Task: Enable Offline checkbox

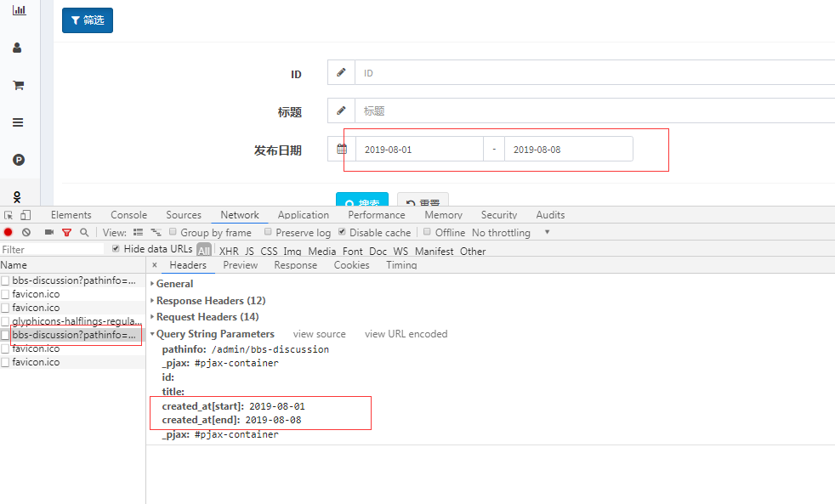Action: (427, 231)
